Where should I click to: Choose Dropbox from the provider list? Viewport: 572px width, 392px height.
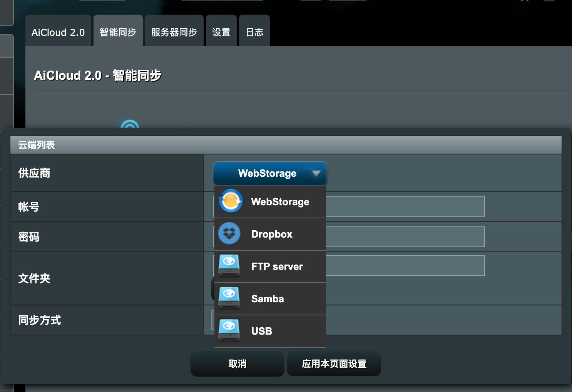click(270, 234)
